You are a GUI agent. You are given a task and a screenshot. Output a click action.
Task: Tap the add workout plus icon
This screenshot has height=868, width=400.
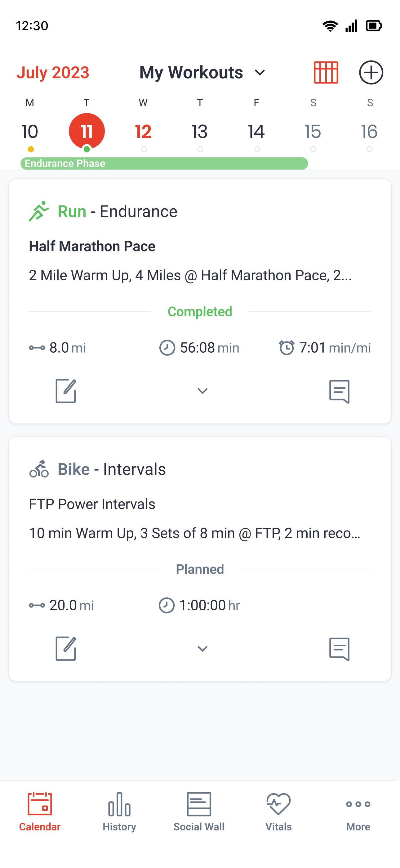[x=371, y=72]
